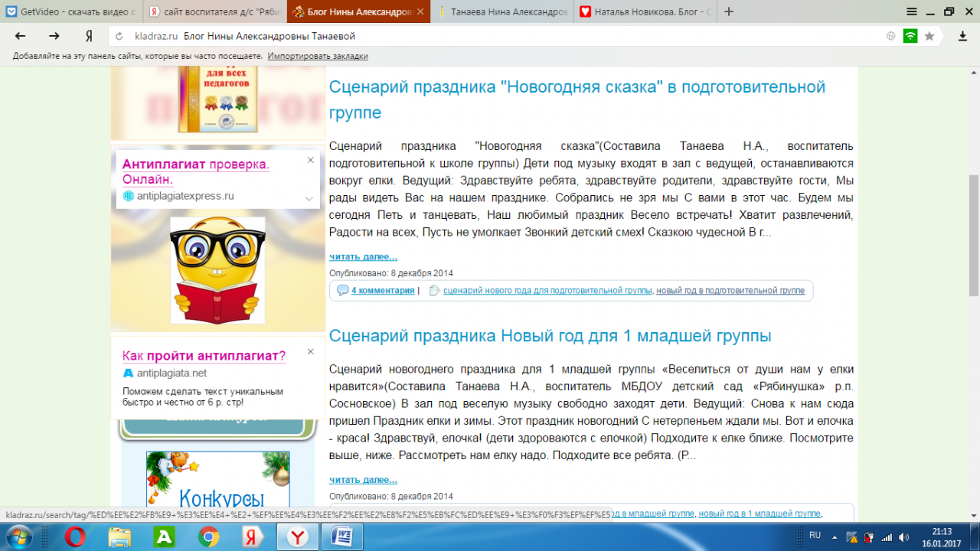Close the Антиплагиат проверка ad
Viewport: 980px width, 551px height.
(310, 160)
